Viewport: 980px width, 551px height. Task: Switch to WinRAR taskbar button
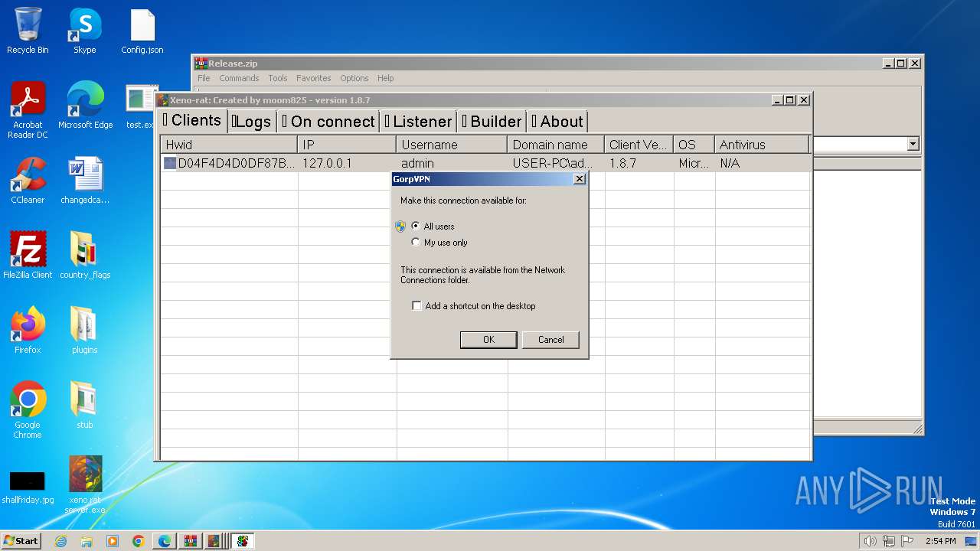190,541
